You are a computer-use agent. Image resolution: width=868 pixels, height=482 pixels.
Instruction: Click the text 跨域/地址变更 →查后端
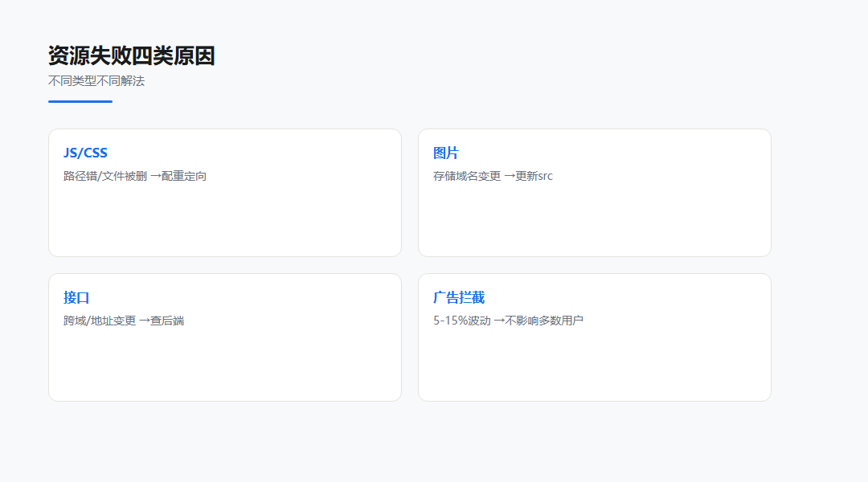coord(124,321)
